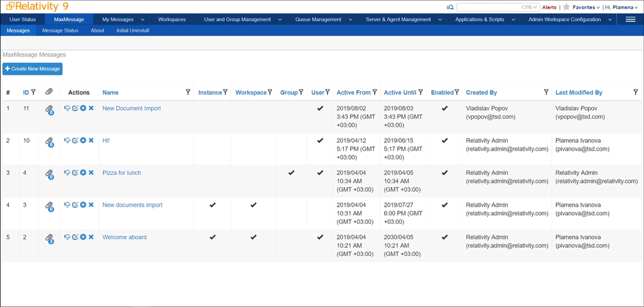This screenshot has height=307, width=644.
Task: Expand the Queue Management dropdown arrow
Action: [x=350, y=20]
